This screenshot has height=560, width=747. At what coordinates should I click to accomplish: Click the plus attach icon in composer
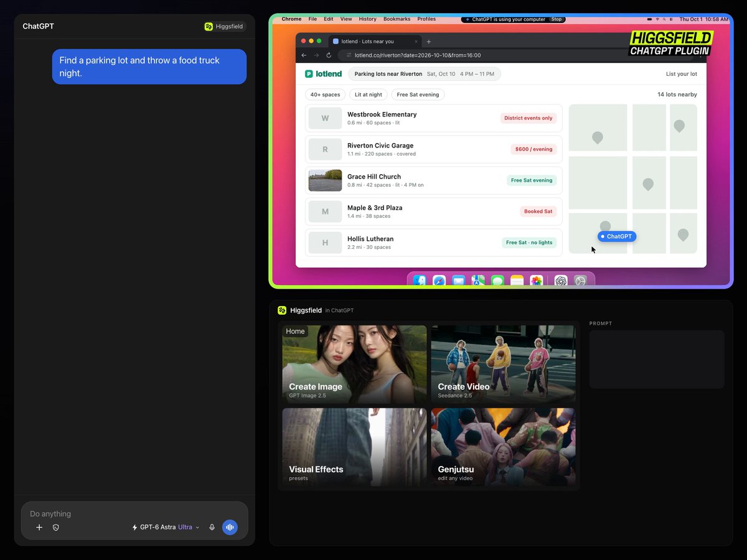pos(39,527)
